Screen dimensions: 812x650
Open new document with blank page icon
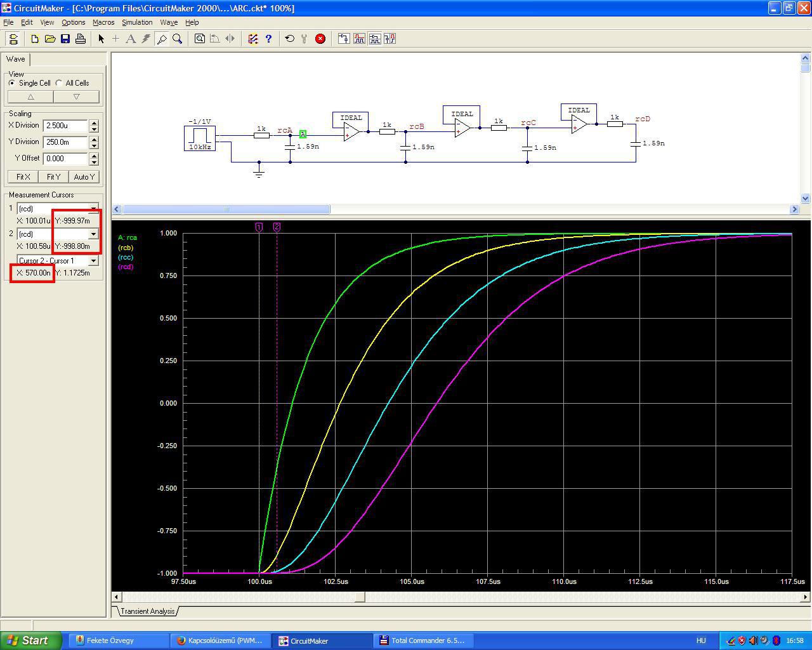tap(35, 39)
